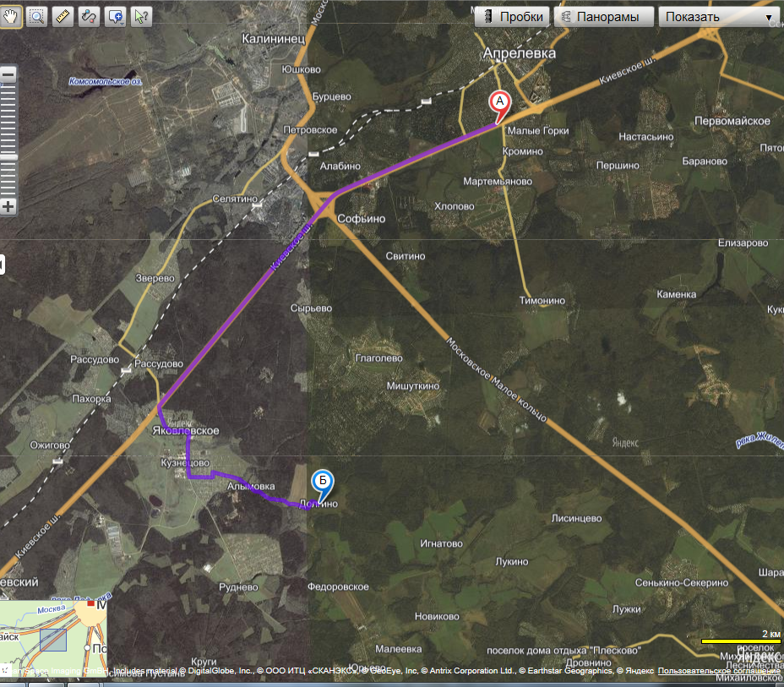Toggle the Пробки traffic layer
This screenshot has width=784, height=687.
click(512, 17)
